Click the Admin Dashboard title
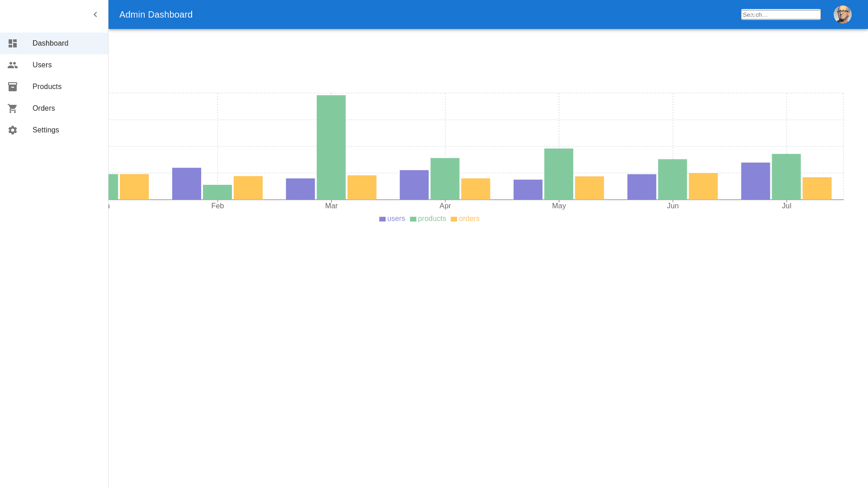 (x=156, y=14)
